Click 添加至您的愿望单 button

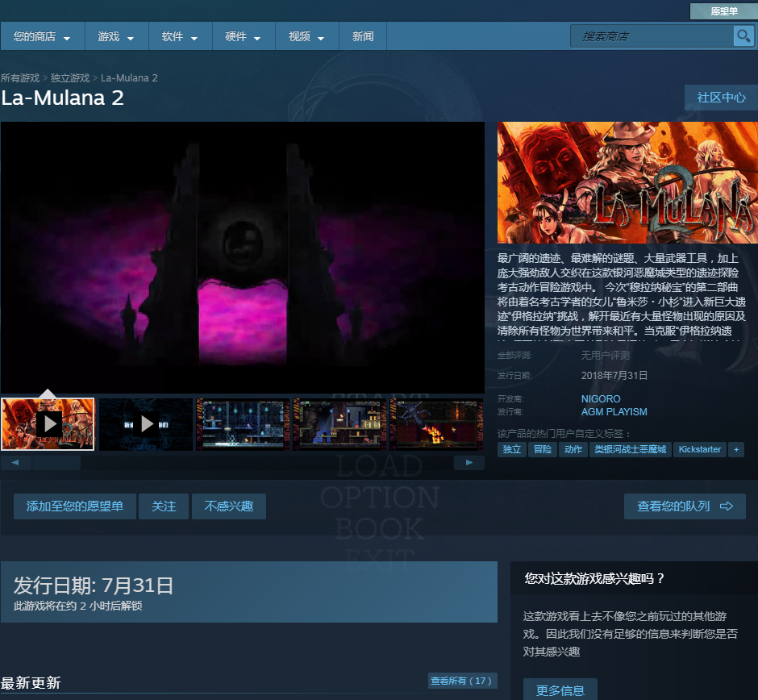pyautogui.click(x=75, y=506)
